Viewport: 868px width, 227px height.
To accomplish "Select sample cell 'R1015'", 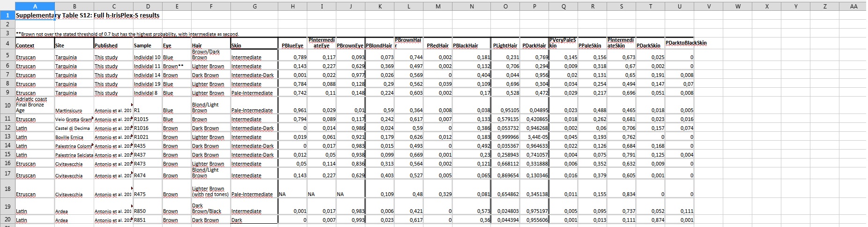I will click(x=147, y=119).
